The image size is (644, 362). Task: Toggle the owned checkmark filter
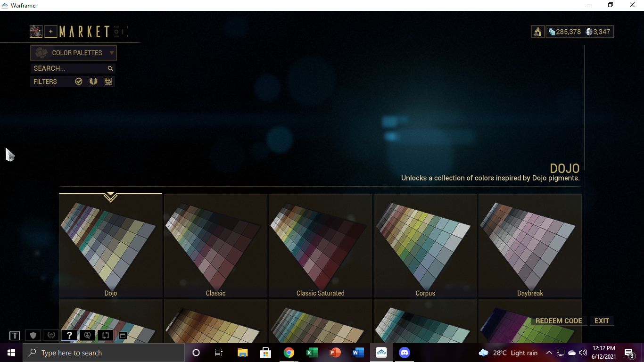(x=79, y=82)
